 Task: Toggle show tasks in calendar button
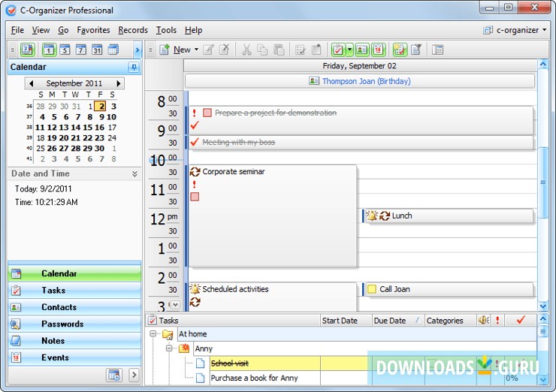tap(338, 50)
